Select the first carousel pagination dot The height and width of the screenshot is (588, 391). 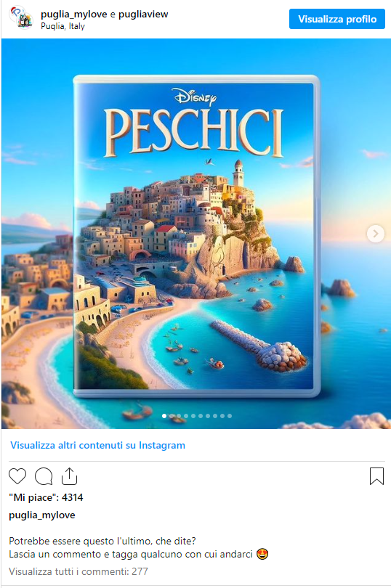164,416
